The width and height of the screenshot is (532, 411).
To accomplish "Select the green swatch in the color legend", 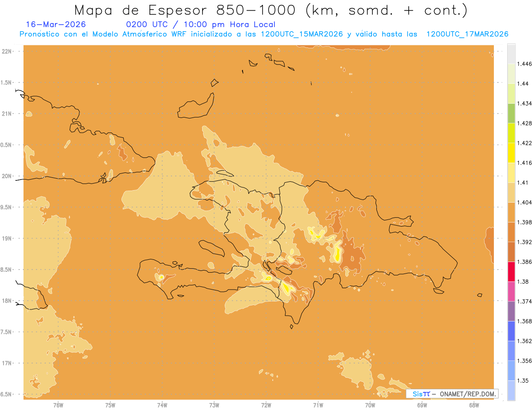I will tap(511, 114).
